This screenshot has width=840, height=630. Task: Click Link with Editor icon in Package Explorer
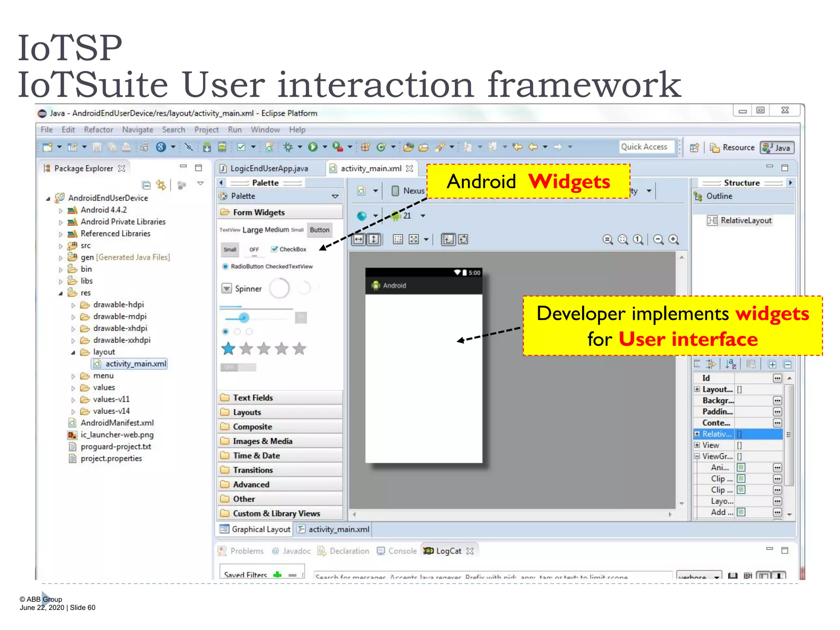click(161, 185)
